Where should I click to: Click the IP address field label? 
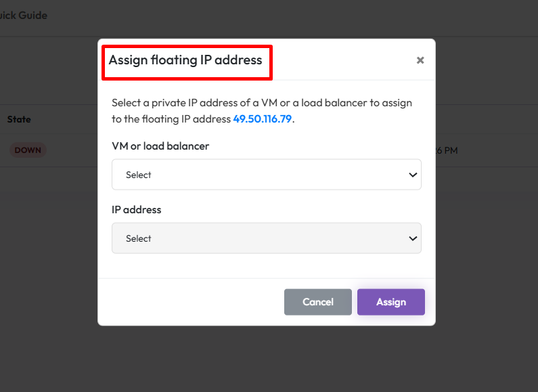click(x=137, y=209)
